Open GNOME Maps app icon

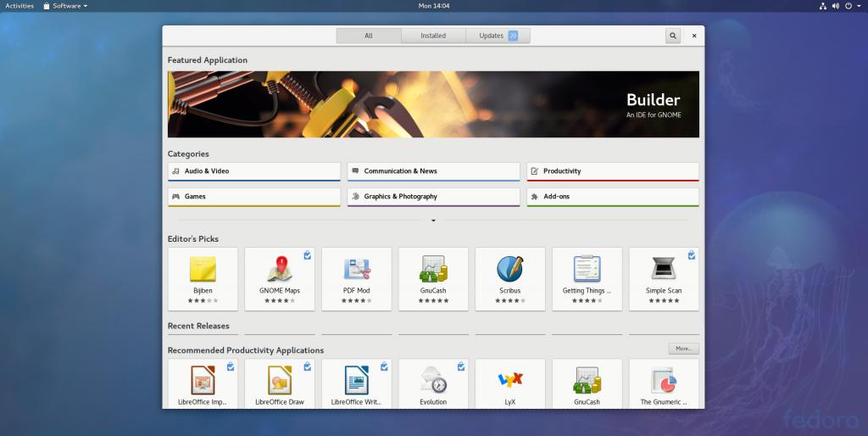click(280, 269)
